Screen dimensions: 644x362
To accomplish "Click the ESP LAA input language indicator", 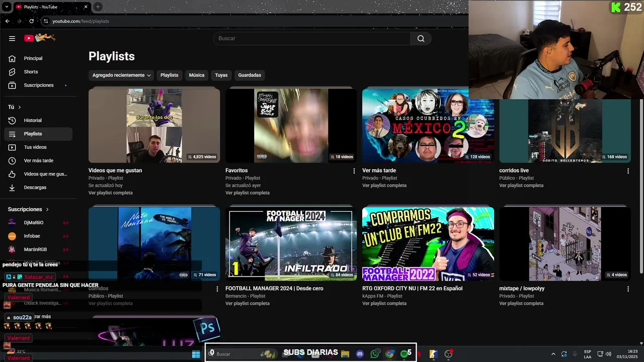I will click(x=588, y=354).
